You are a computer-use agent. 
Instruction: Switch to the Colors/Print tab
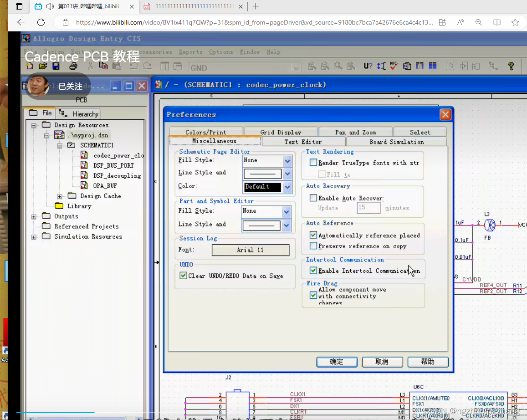(206, 132)
